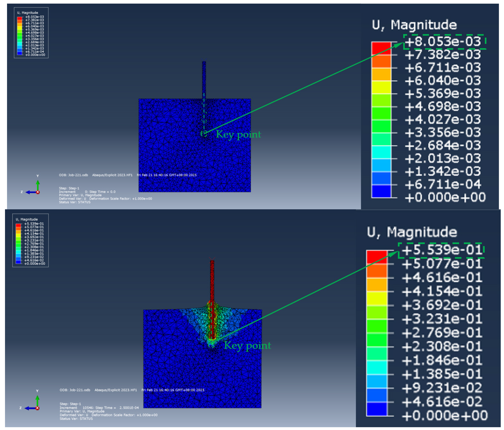Click the red X axis marker in bottom triad

38,408
